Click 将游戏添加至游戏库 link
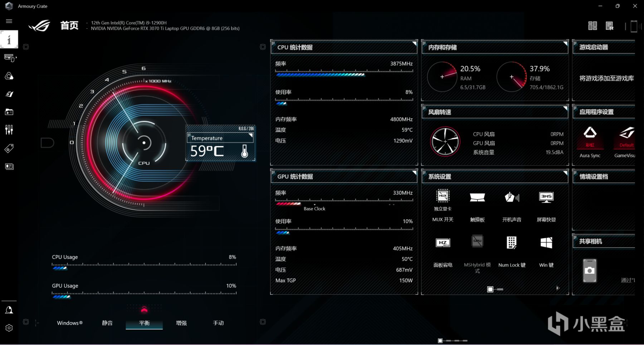644x345 pixels. [606, 78]
